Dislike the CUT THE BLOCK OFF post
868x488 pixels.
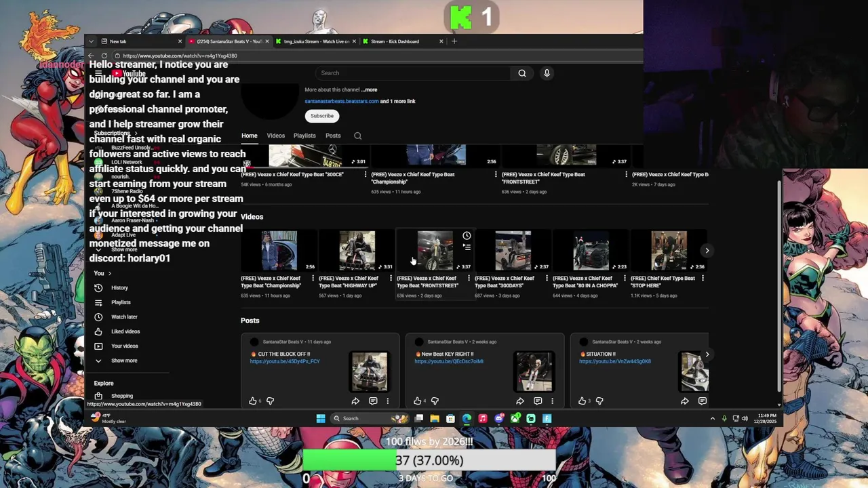point(270,401)
